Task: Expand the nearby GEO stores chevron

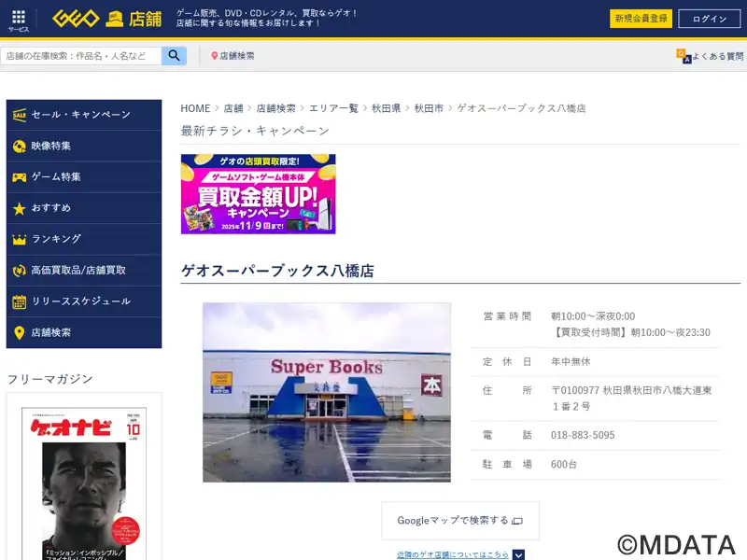Action: tap(518, 554)
